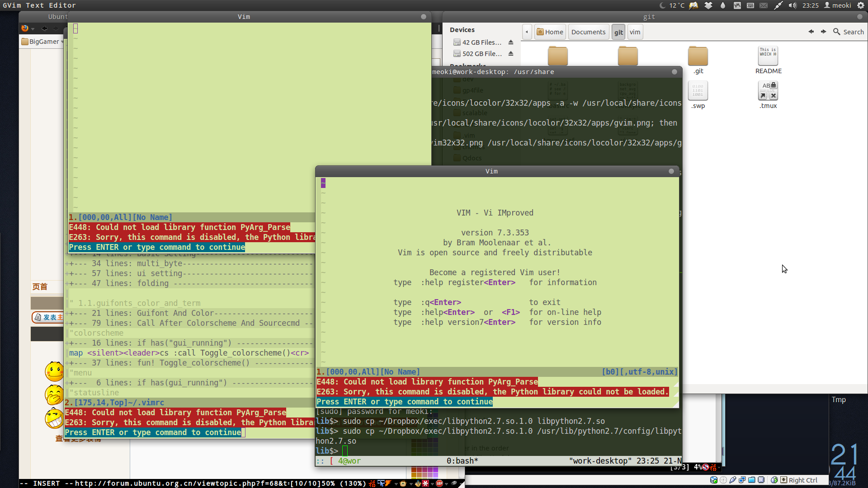Image resolution: width=868 pixels, height=488 pixels.
Task: Click the 页首 link on forum page
Action: tap(40, 286)
